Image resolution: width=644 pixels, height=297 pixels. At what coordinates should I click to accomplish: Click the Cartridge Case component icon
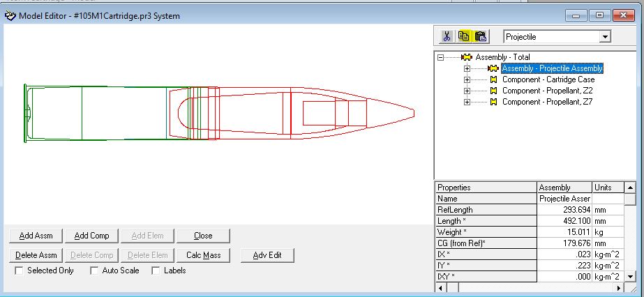493,79
